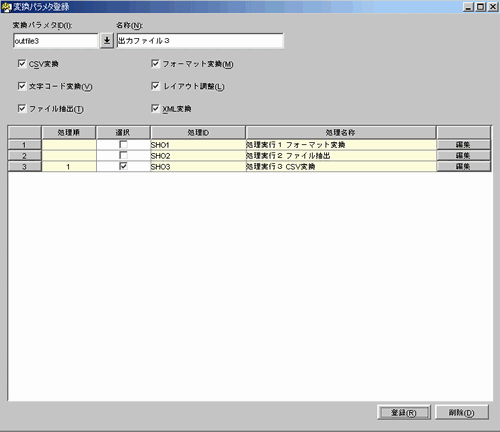Image resolution: width=500 pixels, height=432 pixels.
Task: Click 処理実行３ CSV変換 cell
Action: [341, 167]
